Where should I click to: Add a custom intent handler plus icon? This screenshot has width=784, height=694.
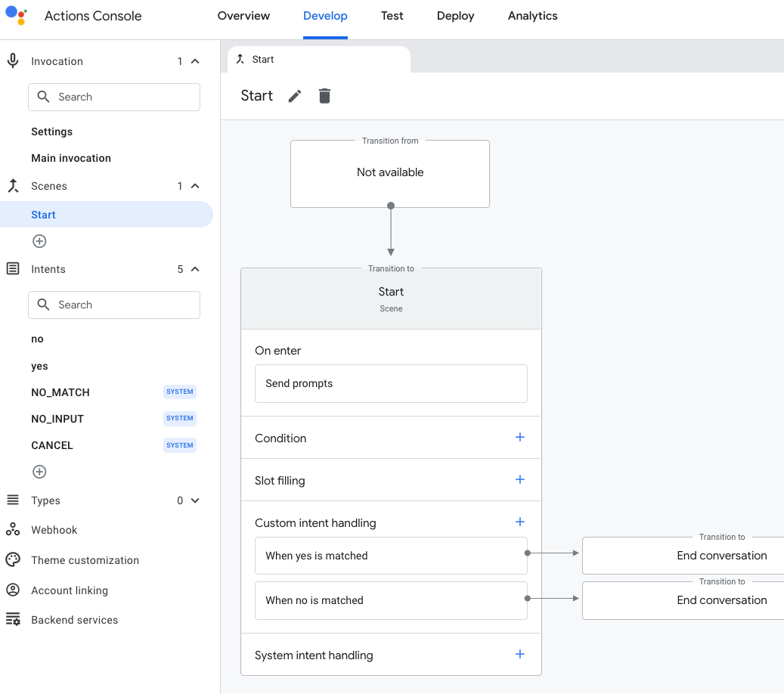(x=519, y=522)
